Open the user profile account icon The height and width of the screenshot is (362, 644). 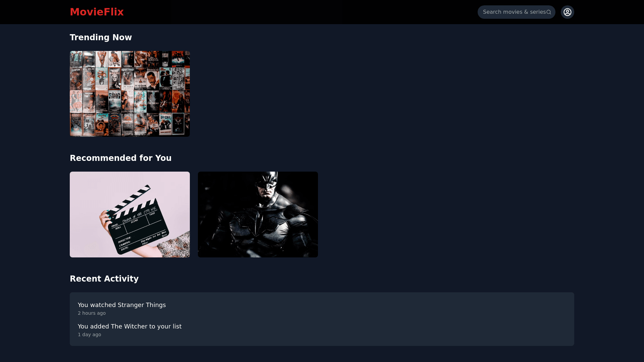(567, 12)
